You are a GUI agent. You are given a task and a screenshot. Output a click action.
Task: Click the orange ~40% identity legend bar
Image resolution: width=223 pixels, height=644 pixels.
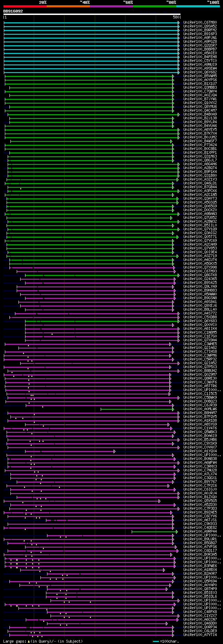[68, 6]
